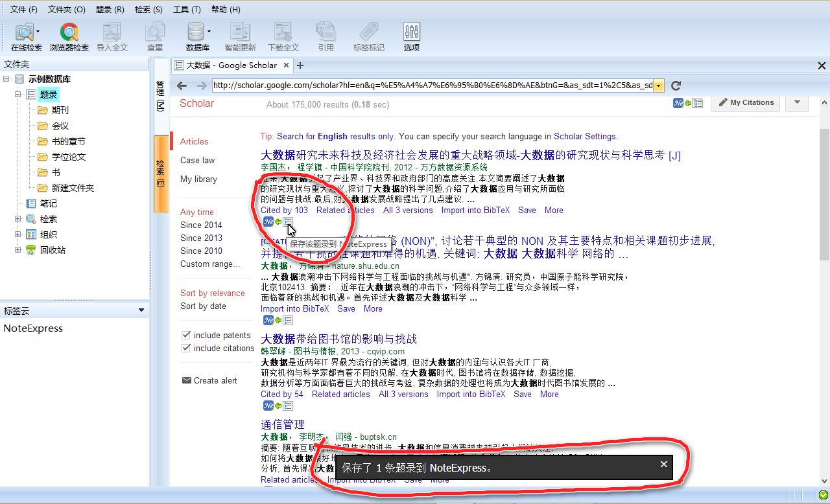Filter results by Since 2014
Viewport: 830px width, 504px height.
tap(201, 225)
